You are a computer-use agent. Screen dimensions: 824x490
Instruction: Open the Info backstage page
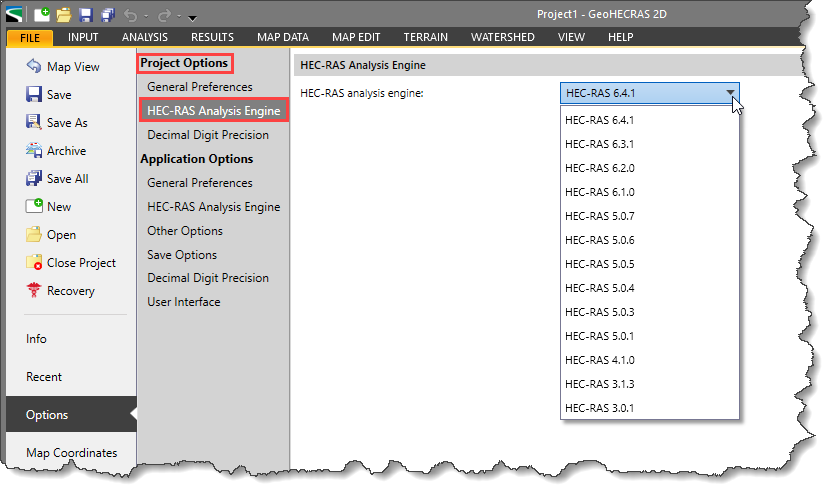(36, 339)
